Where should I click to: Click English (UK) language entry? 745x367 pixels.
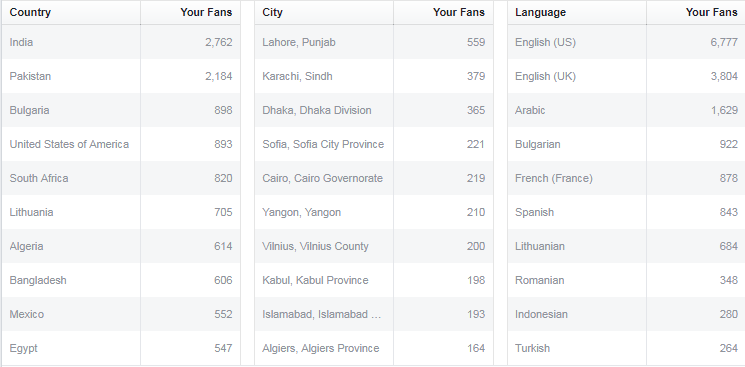point(545,76)
